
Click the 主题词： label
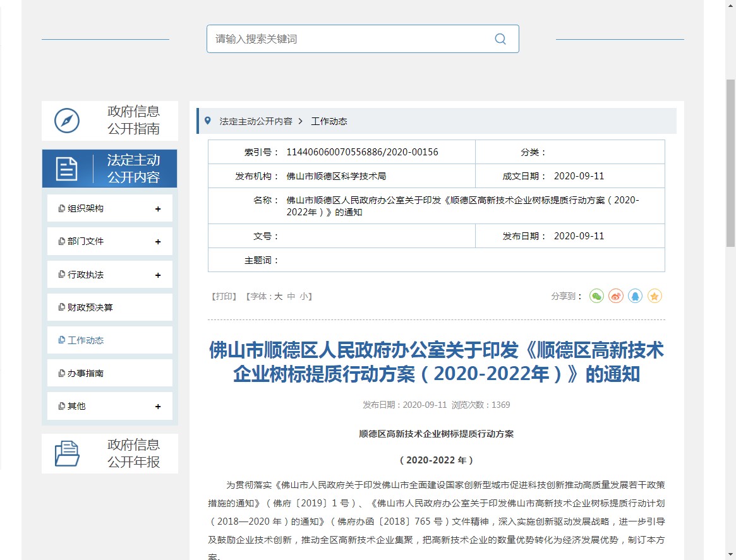pyautogui.click(x=262, y=260)
